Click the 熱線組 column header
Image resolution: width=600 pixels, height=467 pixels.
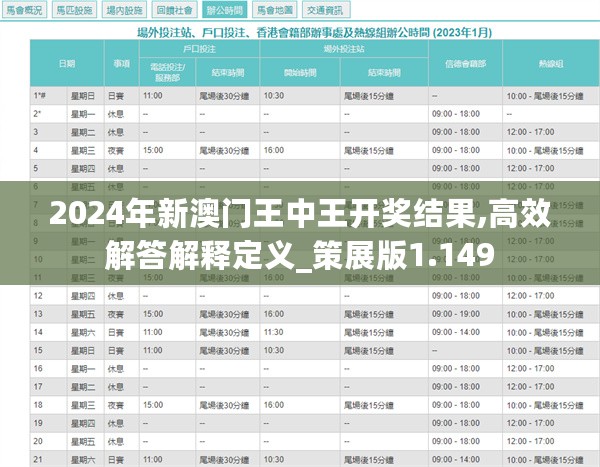coord(545,63)
